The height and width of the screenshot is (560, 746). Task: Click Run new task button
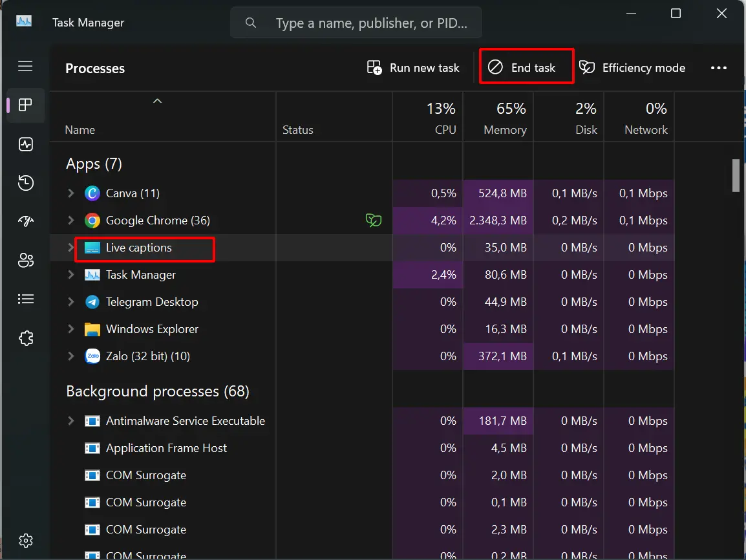tap(413, 68)
